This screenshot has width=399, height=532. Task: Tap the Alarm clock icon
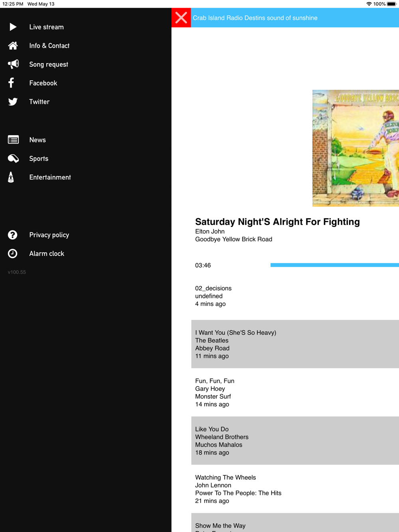pyautogui.click(x=13, y=254)
